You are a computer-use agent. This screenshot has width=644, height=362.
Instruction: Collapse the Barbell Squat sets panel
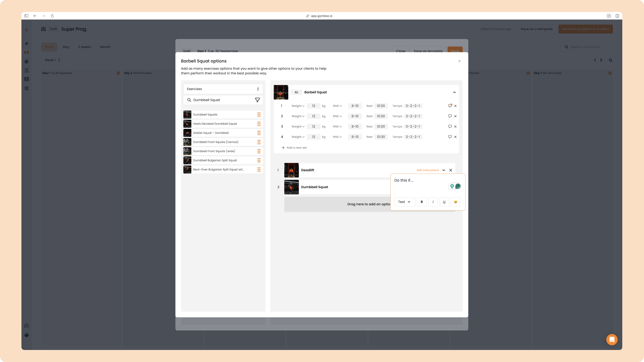(454, 92)
